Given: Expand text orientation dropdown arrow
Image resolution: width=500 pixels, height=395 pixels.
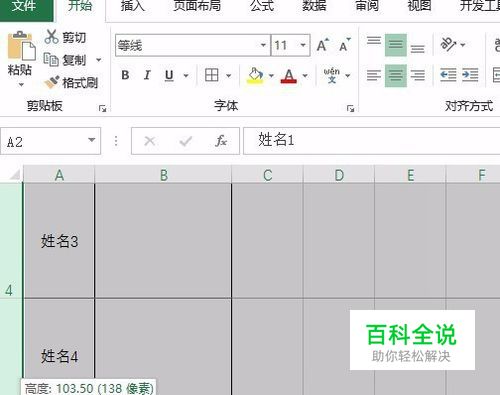Looking at the screenshot, I should point(463,45).
